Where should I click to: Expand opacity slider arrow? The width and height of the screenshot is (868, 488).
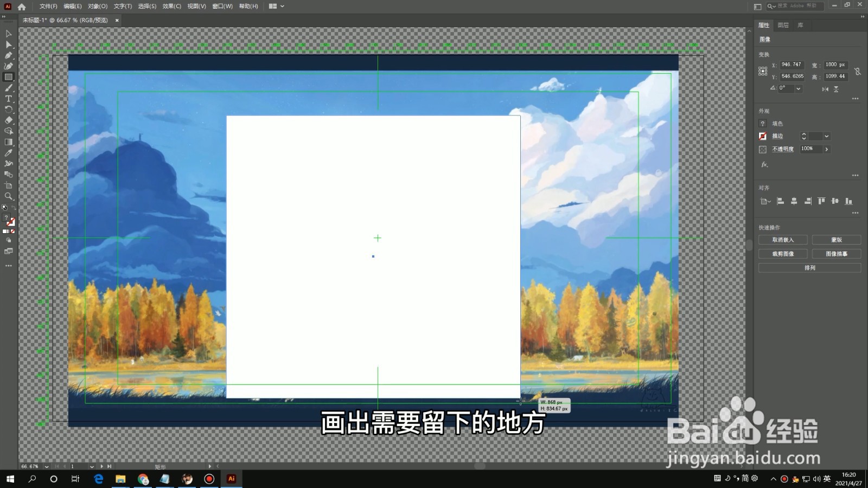826,149
